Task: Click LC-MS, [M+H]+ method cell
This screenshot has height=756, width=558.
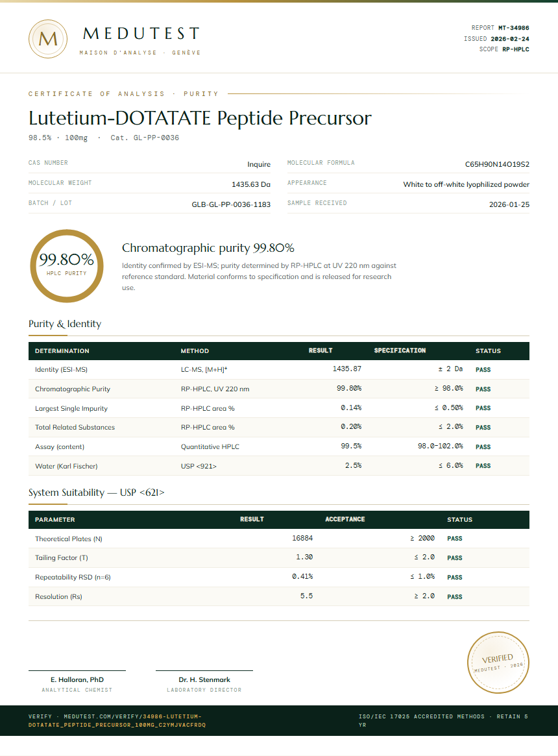Action: [204, 370]
